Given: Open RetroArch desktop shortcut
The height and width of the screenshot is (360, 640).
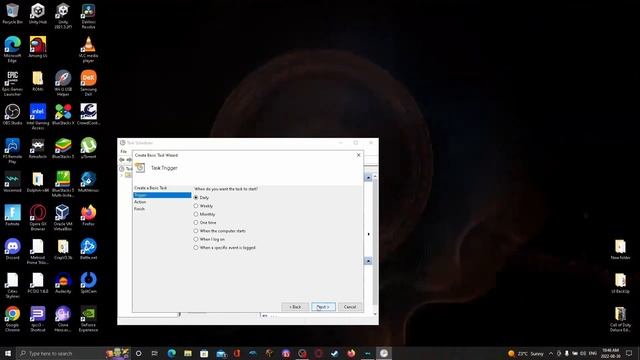Looking at the screenshot, I should tap(38, 148).
